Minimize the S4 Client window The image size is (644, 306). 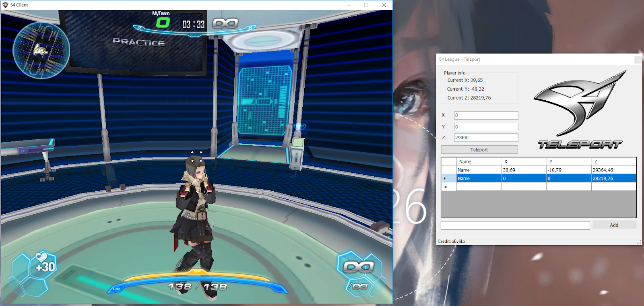[349, 5]
